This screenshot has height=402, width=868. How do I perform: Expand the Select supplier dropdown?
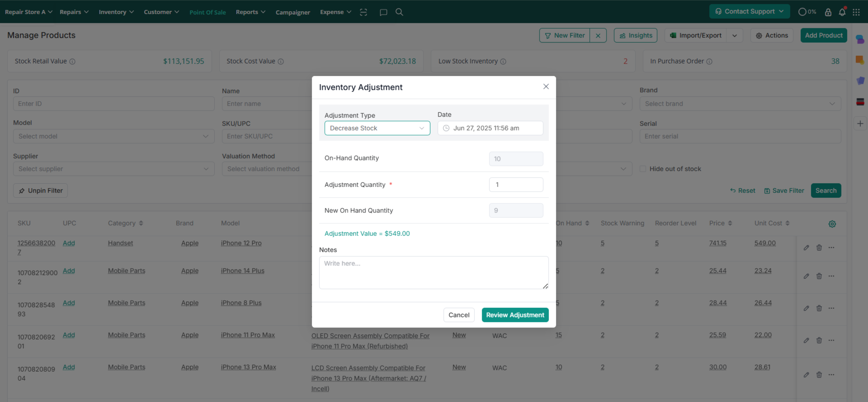click(x=114, y=169)
